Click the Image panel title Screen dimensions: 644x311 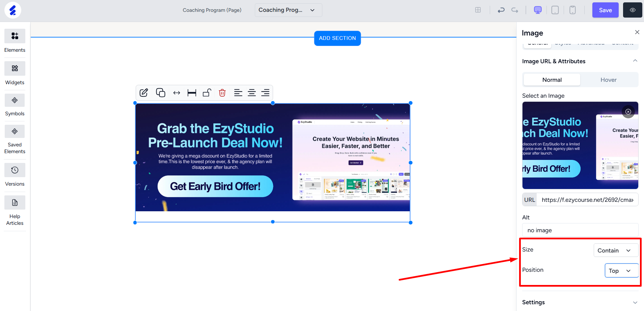(x=532, y=33)
